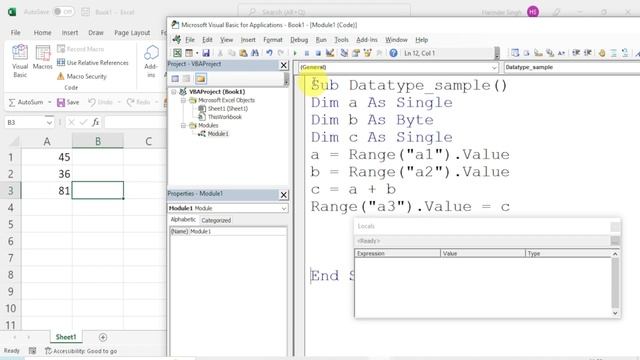Click View Microsoft Excel icon in VBA toolbar
640x360 pixels.
(177, 53)
